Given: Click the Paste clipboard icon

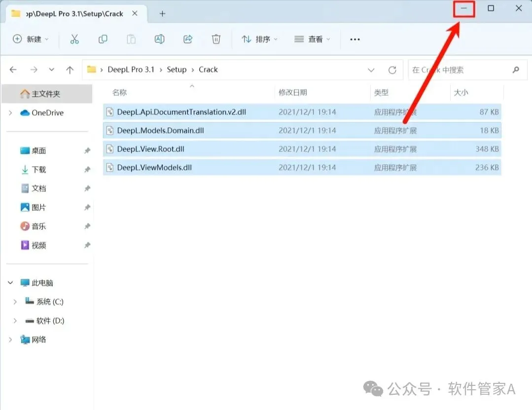Looking at the screenshot, I should pyautogui.click(x=131, y=39).
